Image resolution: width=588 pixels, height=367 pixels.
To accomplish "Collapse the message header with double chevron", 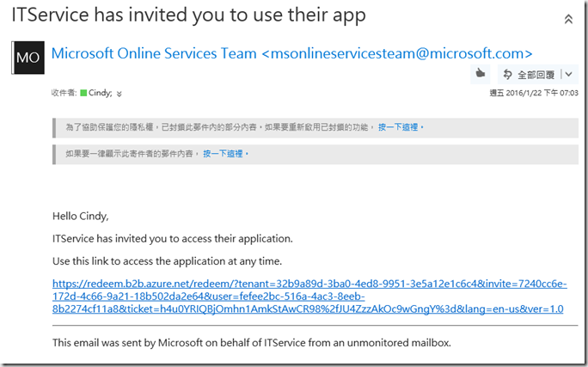I will 568,18.
